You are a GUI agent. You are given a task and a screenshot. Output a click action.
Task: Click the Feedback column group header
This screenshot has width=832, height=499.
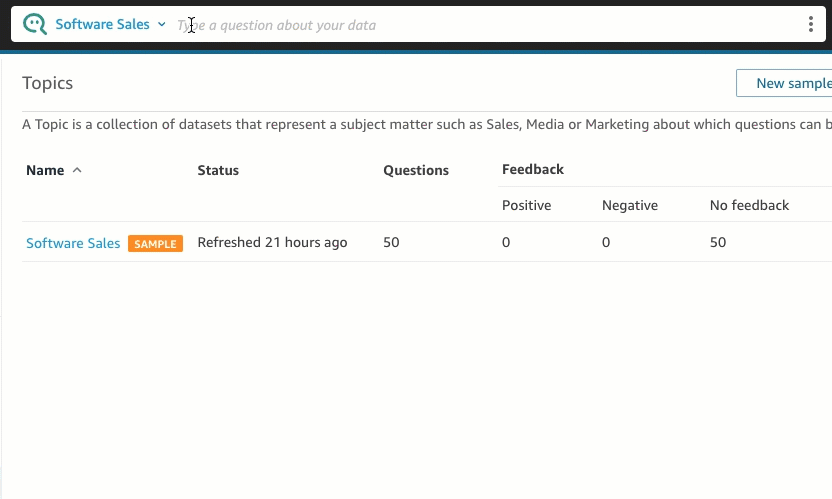click(x=533, y=169)
